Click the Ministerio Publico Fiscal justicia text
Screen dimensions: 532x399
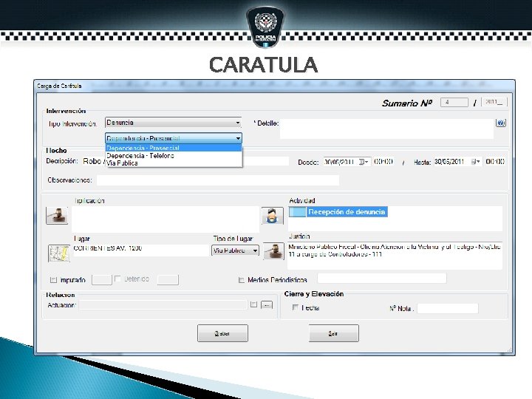[395, 250]
